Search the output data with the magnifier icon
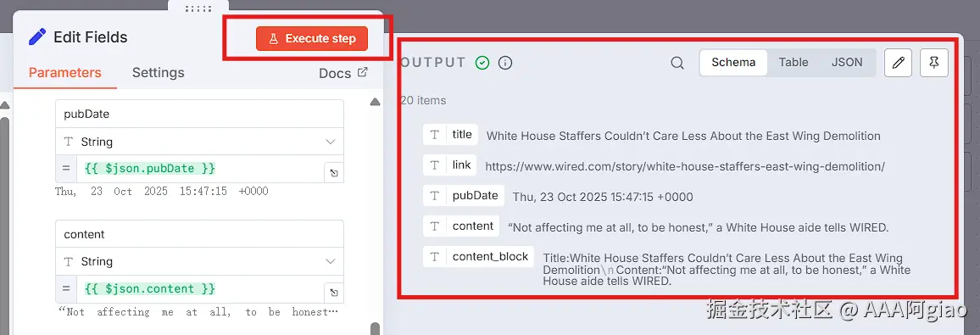Viewport: 980px width, 335px height. pos(677,63)
